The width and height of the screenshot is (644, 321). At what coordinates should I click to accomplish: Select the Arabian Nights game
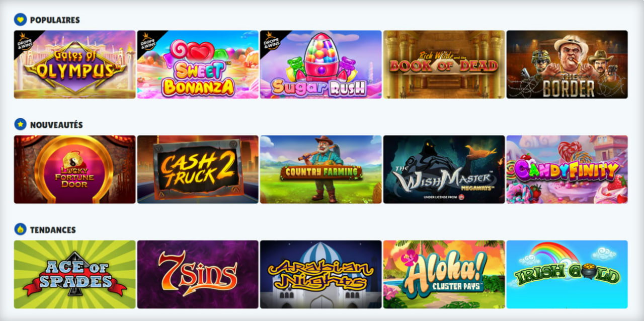click(321, 274)
